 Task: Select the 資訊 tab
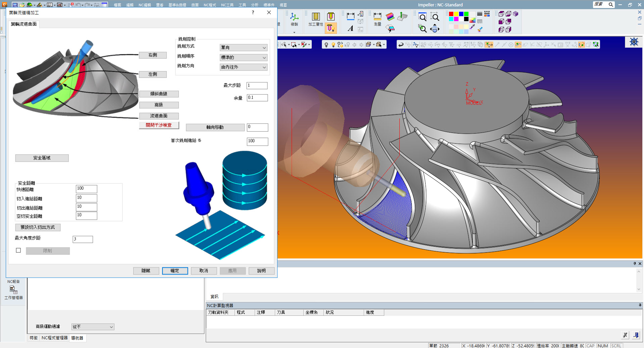tap(214, 297)
